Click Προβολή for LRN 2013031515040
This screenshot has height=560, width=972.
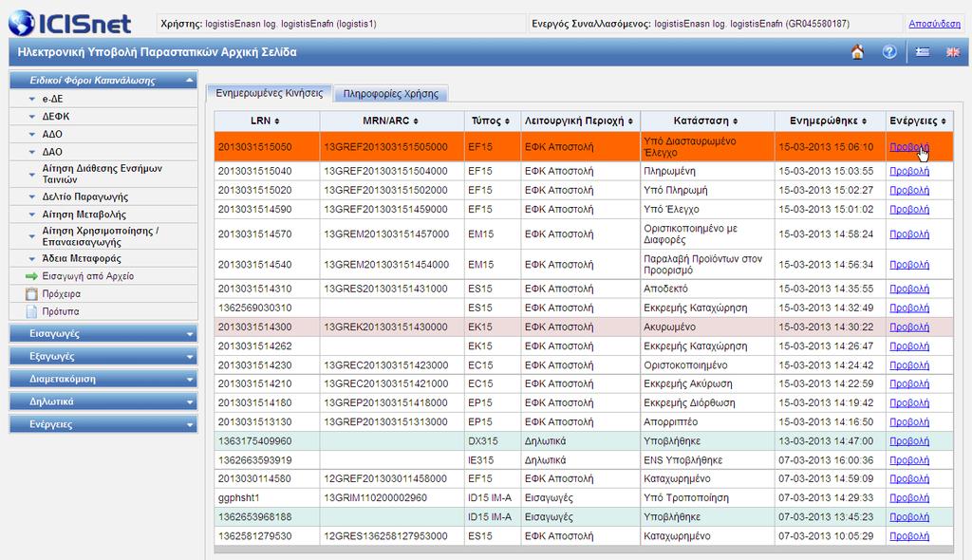coord(908,171)
